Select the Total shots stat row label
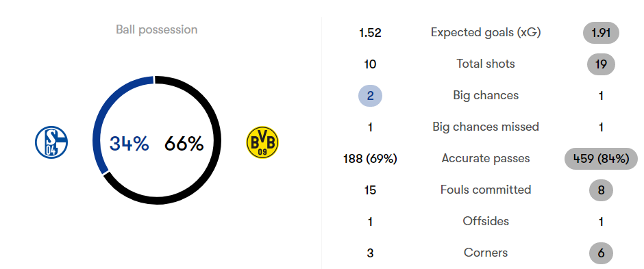Screen dimensions: 644x269 [486, 64]
